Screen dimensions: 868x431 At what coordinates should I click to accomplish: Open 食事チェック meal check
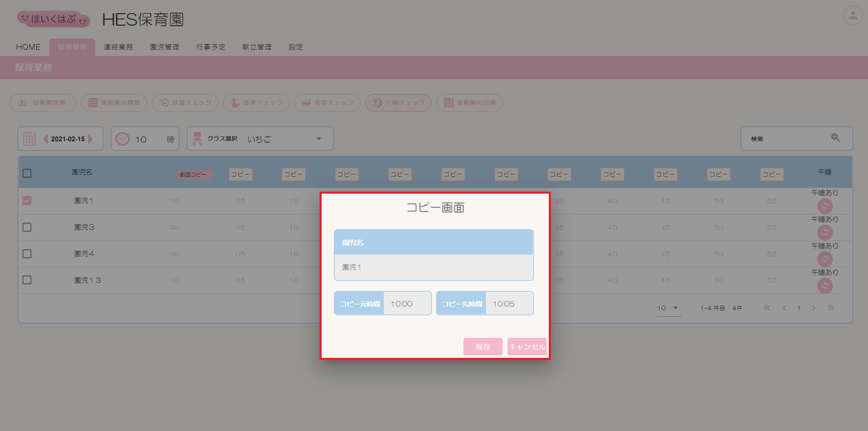click(327, 103)
